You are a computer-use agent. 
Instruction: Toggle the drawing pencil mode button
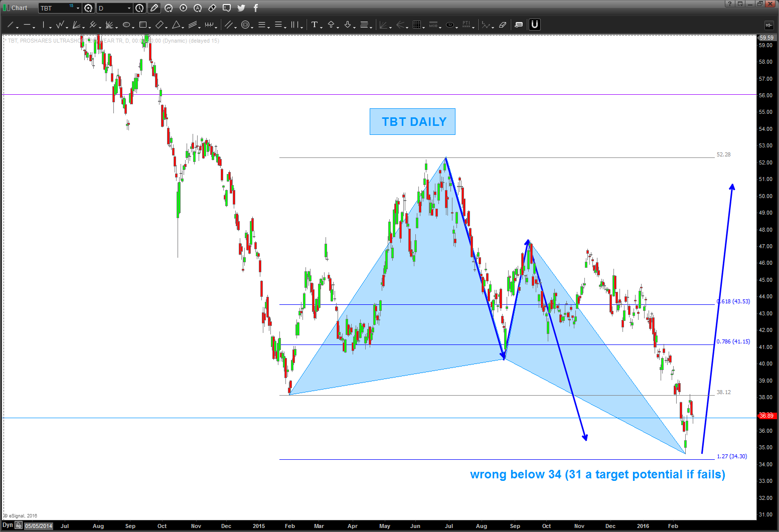(154, 8)
